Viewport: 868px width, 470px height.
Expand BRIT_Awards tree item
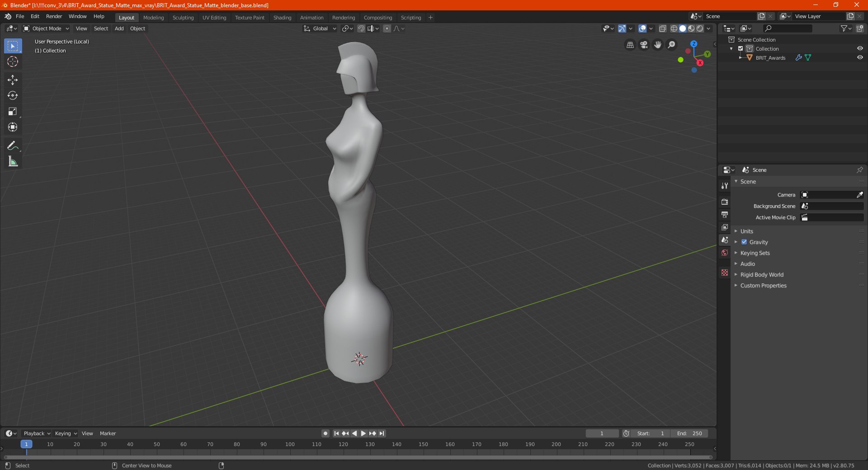pyautogui.click(x=741, y=57)
